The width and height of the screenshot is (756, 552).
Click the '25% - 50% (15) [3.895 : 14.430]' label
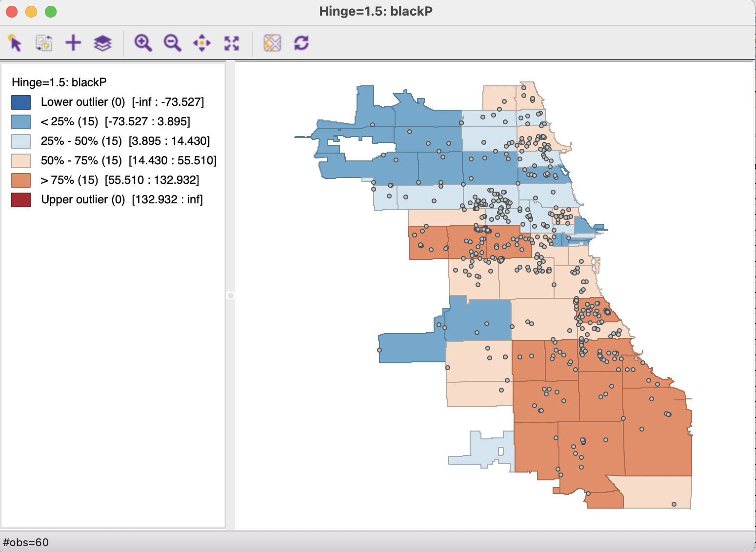[125, 141]
